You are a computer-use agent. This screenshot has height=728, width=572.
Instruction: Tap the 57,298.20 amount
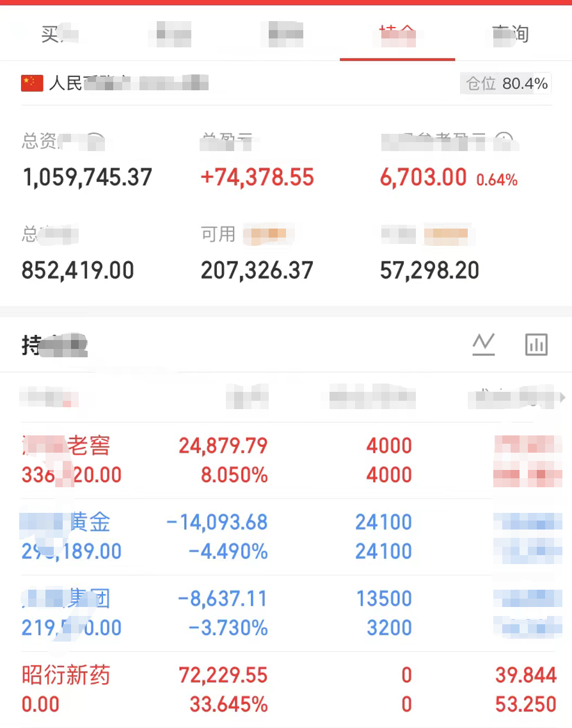[429, 270]
